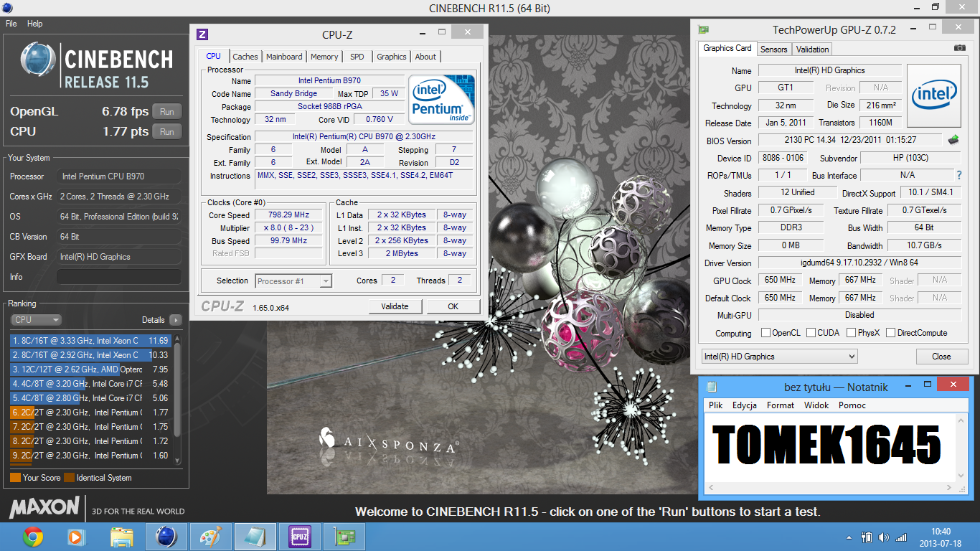
Task: Click the power/battery tray icon
Action: click(867, 537)
